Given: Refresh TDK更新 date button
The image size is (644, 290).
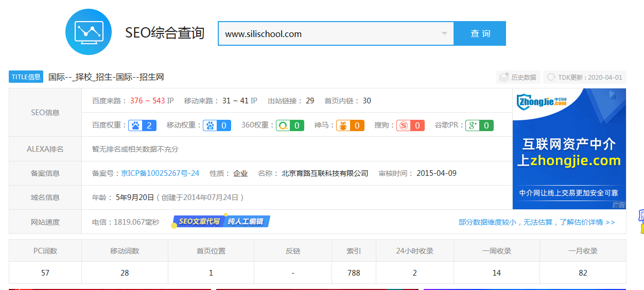Looking at the screenshot, I should point(585,77).
